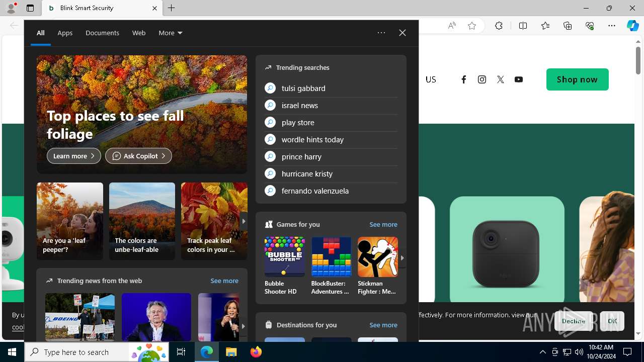Viewport: 644px width, 362px height.
Task: Search trending term prince harry
Action: tap(331, 156)
